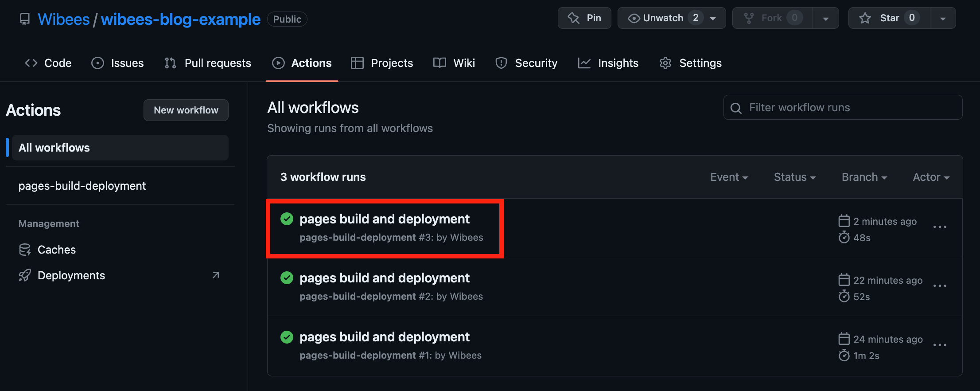Screen dimensions: 980x391
Task: Click the search magnifier icon in filter
Action: click(736, 108)
